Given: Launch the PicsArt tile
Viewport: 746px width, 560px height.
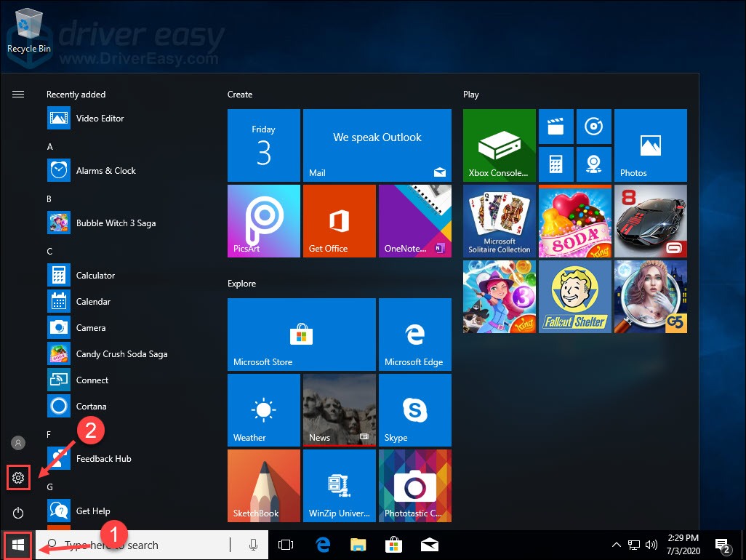Looking at the screenshot, I should coord(264,221).
